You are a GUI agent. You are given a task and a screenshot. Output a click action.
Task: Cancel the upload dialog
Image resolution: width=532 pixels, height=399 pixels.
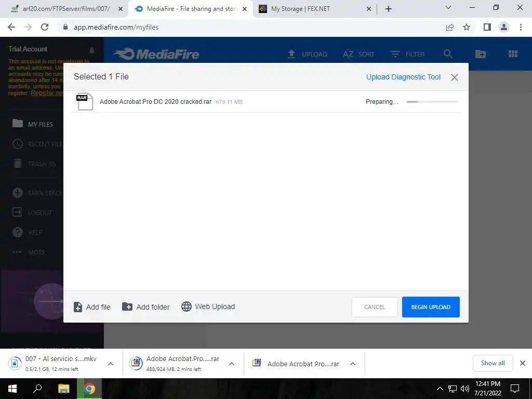click(x=374, y=307)
